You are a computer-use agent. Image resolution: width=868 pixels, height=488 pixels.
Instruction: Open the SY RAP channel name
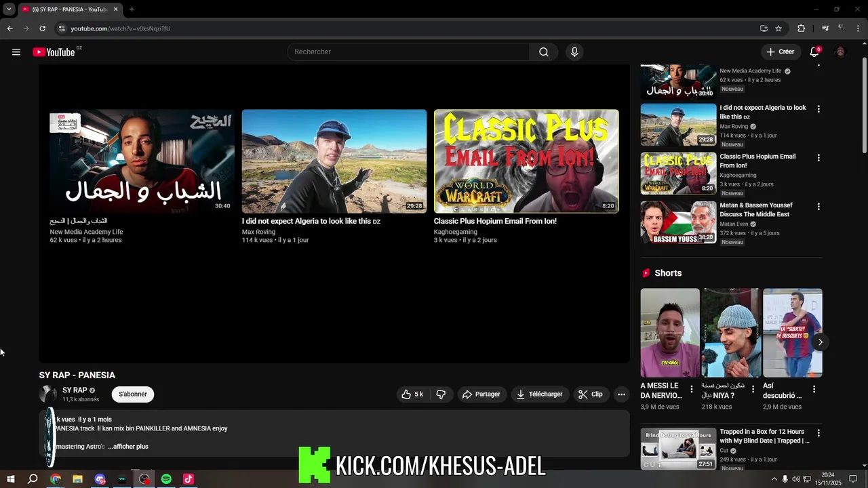(75, 390)
